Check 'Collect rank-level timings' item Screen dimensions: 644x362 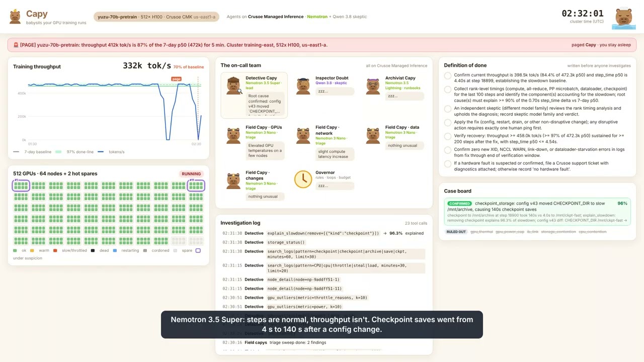(x=448, y=89)
